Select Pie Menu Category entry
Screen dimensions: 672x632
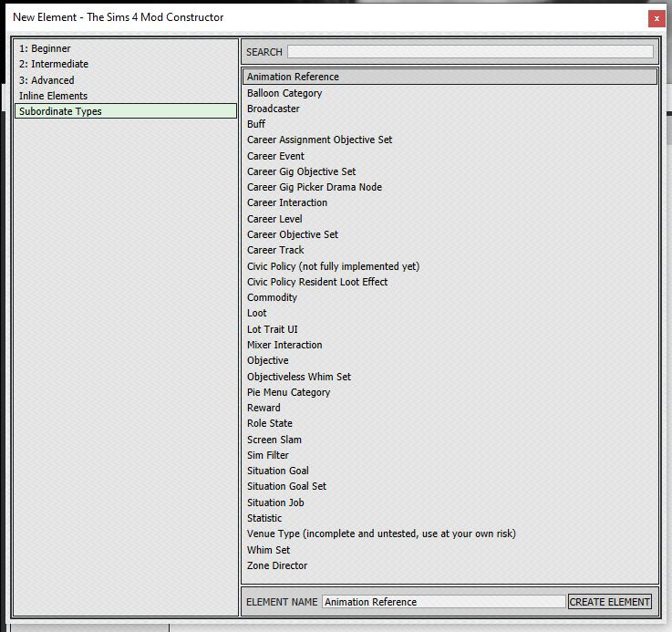[288, 392]
